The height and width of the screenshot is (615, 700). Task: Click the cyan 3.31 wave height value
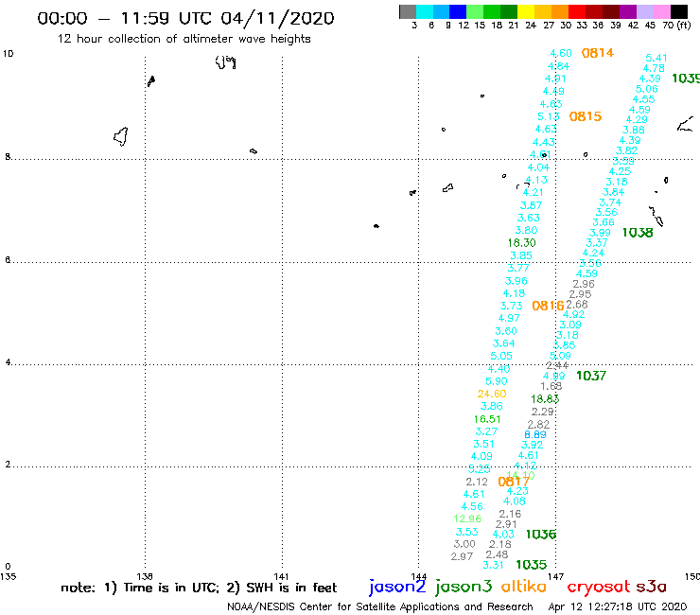coord(493,566)
